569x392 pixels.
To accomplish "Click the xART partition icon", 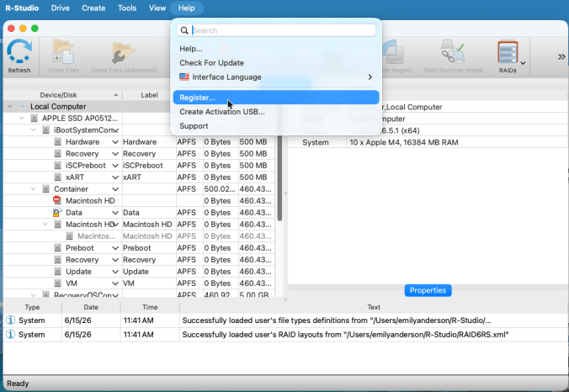I will (58, 177).
